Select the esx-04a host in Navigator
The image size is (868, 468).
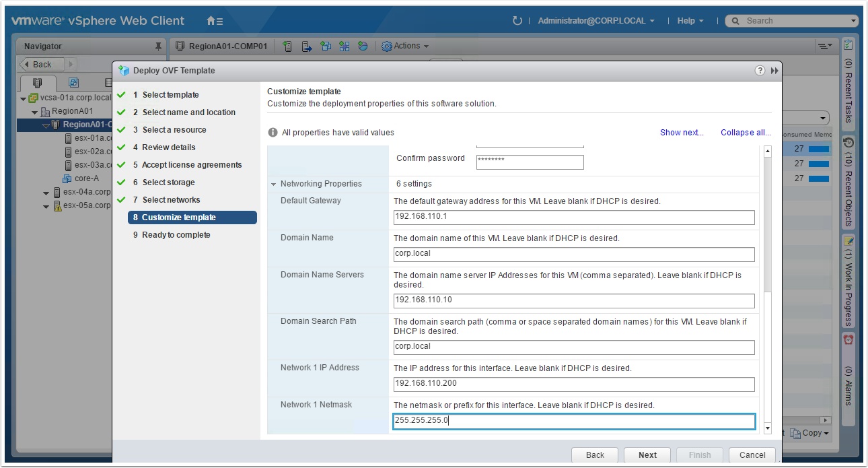point(81,192)
